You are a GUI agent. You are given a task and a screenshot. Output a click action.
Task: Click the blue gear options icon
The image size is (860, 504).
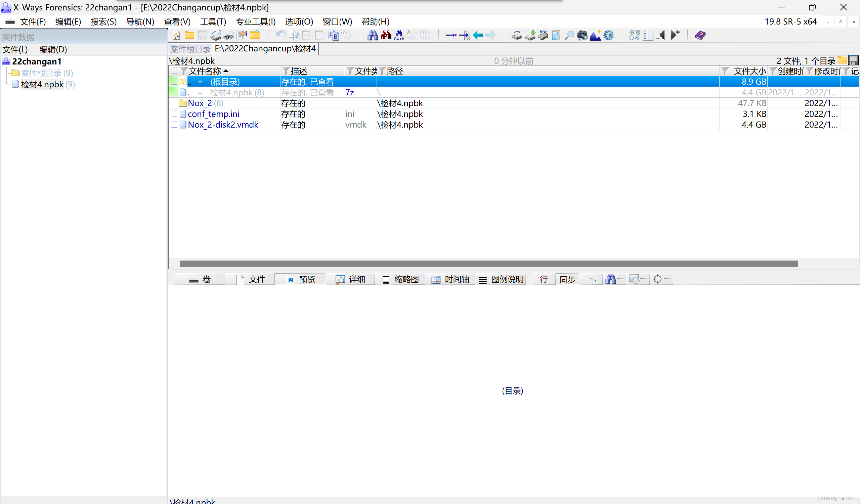tap(608, 35)
